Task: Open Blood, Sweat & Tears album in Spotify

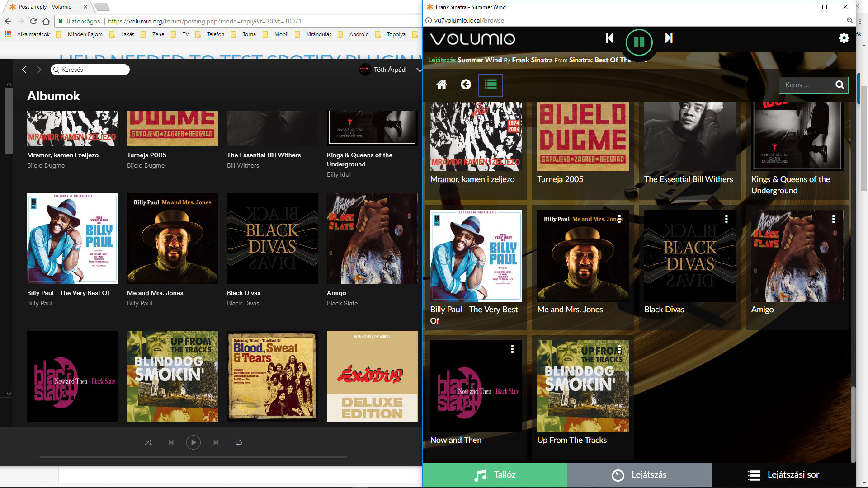Action: coord(272,376)
